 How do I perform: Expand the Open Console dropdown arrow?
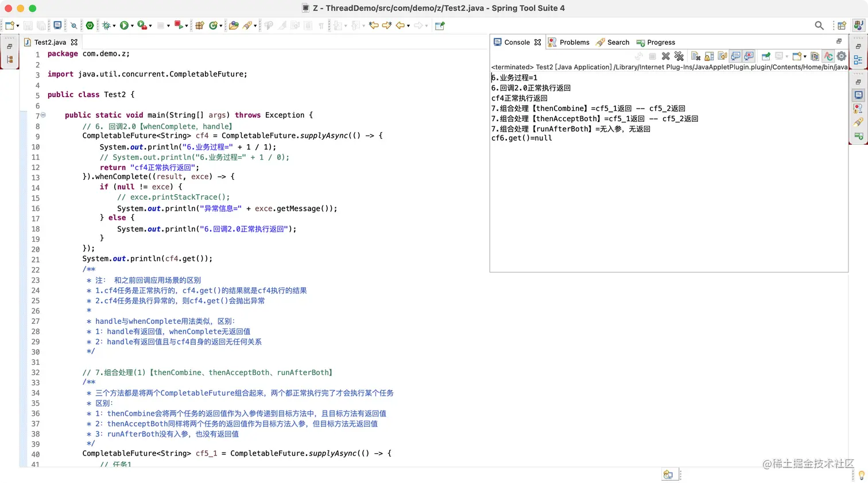pos(805,57)
